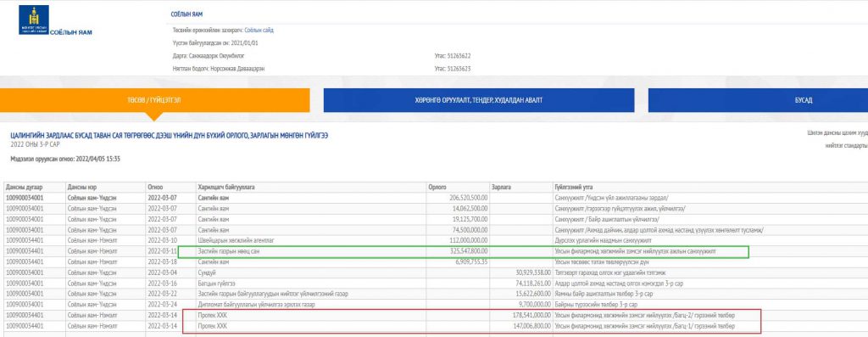Click the description ending /Багц-1/ гэрээний төлбөр
The height and width of the screenshot is (337, 868).
(x=644, y=326)
